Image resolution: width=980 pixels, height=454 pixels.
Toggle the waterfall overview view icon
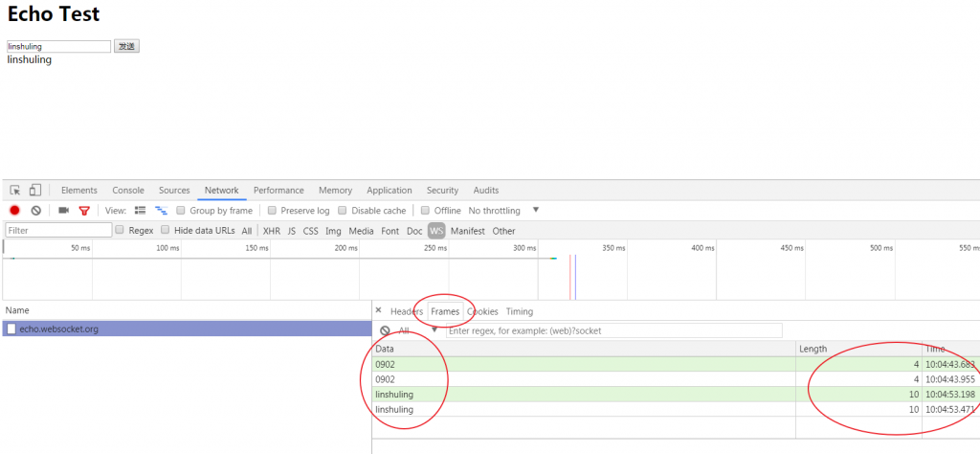(x=161, y=211)
